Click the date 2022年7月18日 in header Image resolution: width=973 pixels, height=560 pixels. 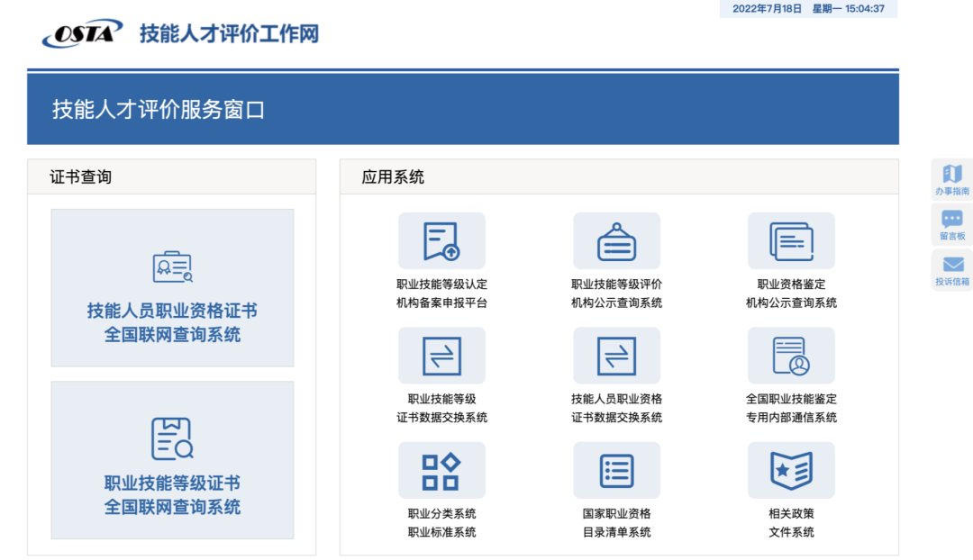point(767,9)
